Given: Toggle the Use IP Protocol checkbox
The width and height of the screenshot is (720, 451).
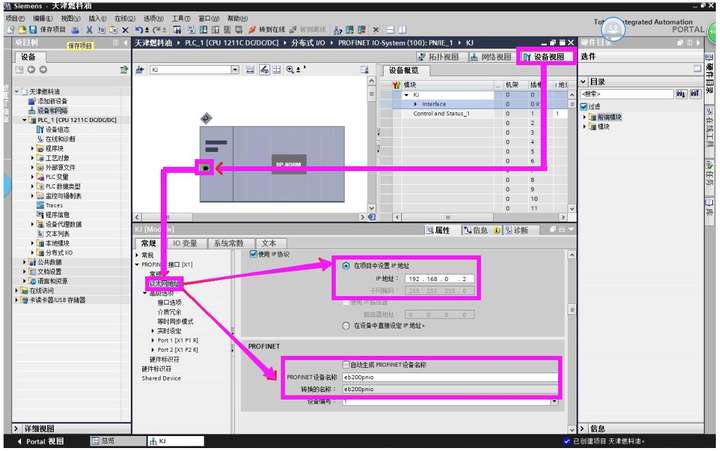Looking at the screenshot, I should [253, 254].
